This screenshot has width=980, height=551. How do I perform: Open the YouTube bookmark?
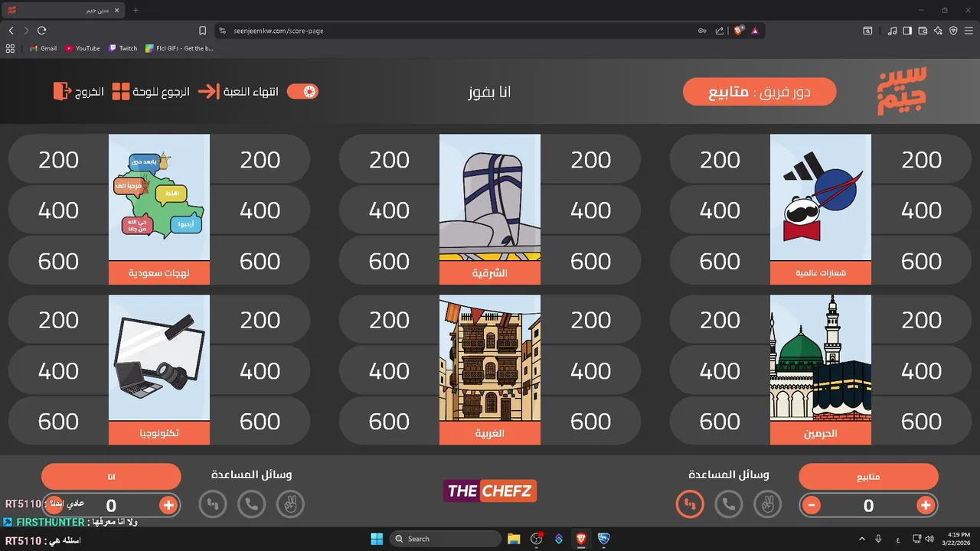[83, 48]
